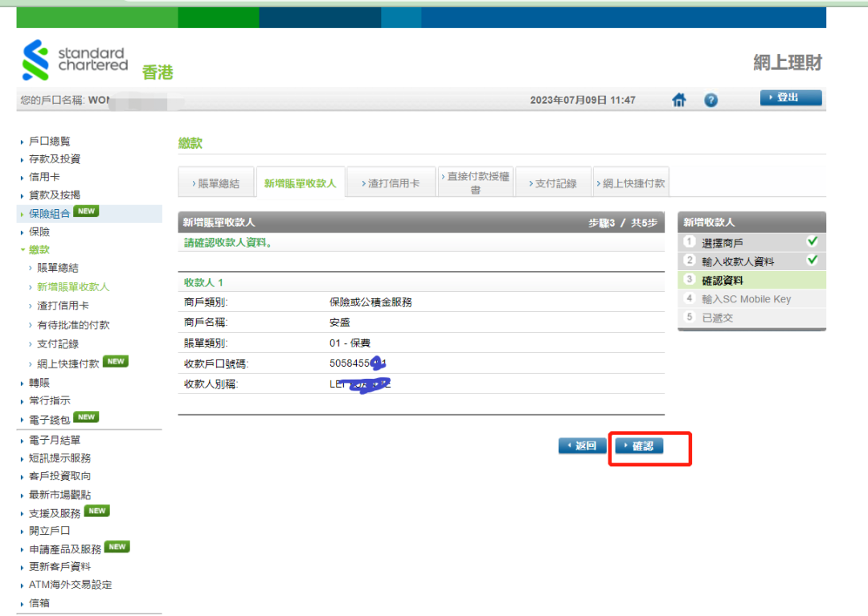This screenshot has width=868, height=616.
Task: Open the help question mark icon
Action: point(710,101)
